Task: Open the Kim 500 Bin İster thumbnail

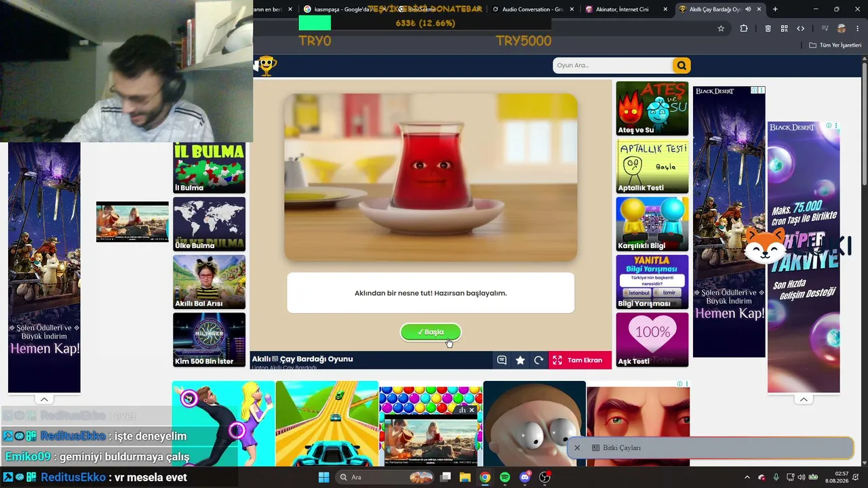Action: pos(209,340)
